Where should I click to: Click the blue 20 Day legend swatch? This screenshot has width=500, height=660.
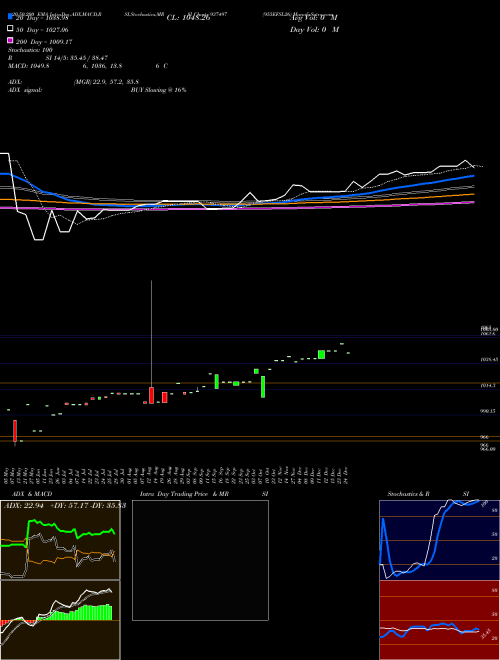10,17
